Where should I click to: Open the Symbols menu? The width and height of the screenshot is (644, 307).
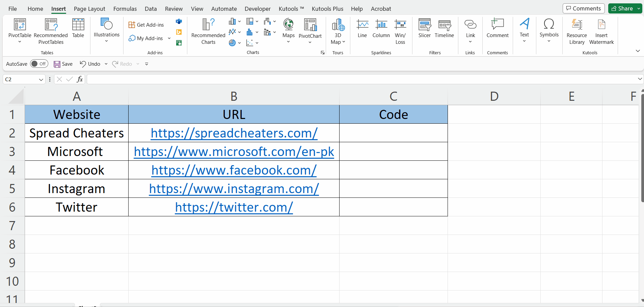549,30
